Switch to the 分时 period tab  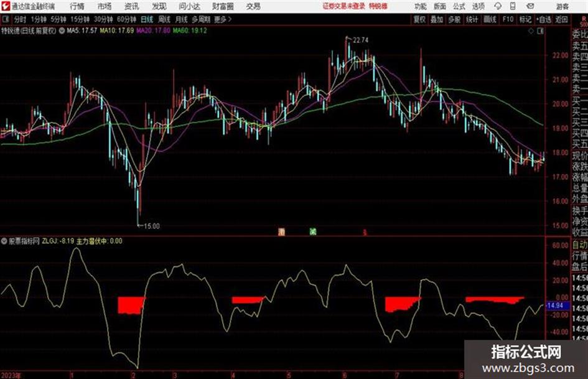(21, 19)
